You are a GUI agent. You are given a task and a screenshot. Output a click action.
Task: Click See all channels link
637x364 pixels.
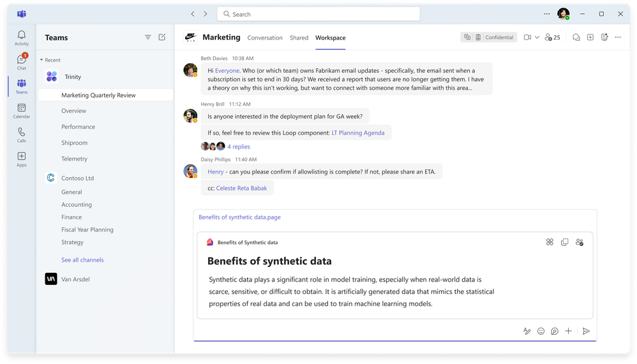tap(82, 260)
